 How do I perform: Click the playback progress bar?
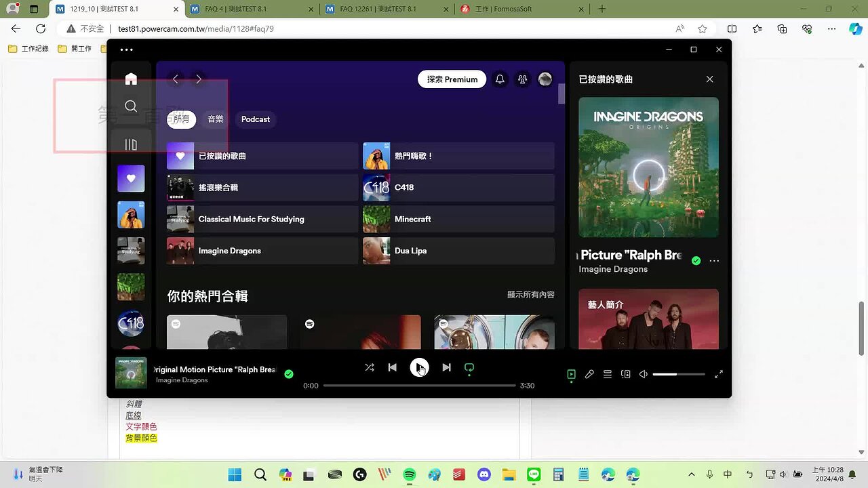[419, 386]
